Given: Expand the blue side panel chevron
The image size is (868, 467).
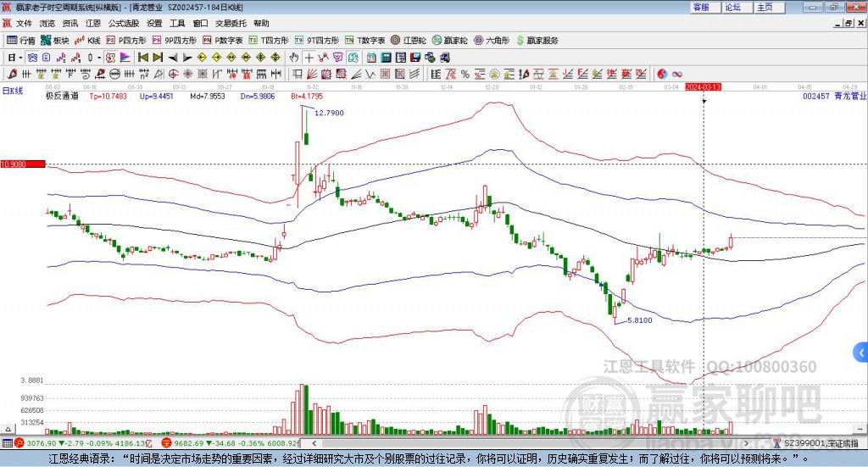Looking at the screenshot, I should tap(861, 352).
